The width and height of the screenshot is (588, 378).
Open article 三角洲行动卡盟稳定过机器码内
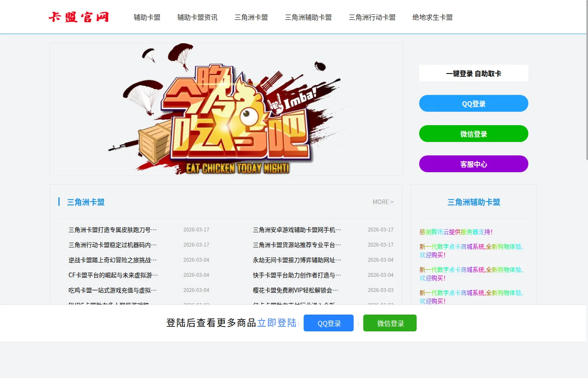pos(113,245)
